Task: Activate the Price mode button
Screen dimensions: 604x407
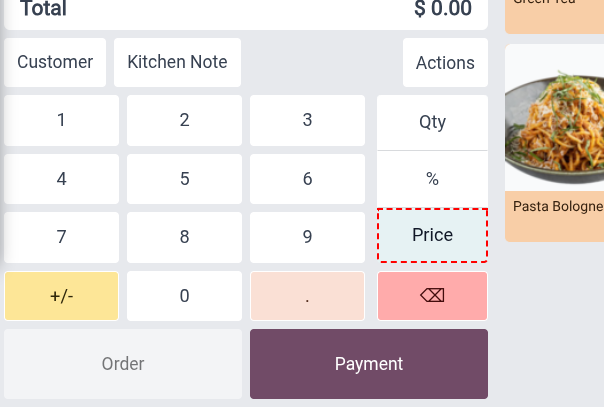Action: point(432,235)
